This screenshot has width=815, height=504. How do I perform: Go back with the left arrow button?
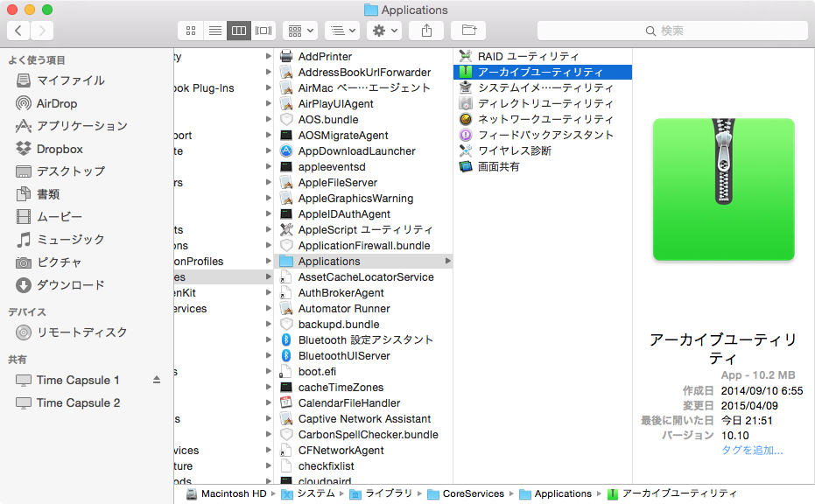pos(18,31)
